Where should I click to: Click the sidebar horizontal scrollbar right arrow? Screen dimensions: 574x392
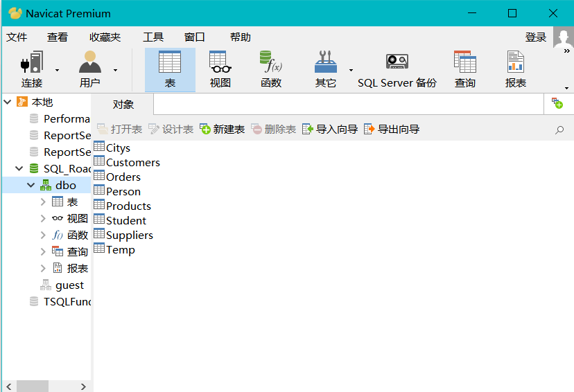[83, 386]
